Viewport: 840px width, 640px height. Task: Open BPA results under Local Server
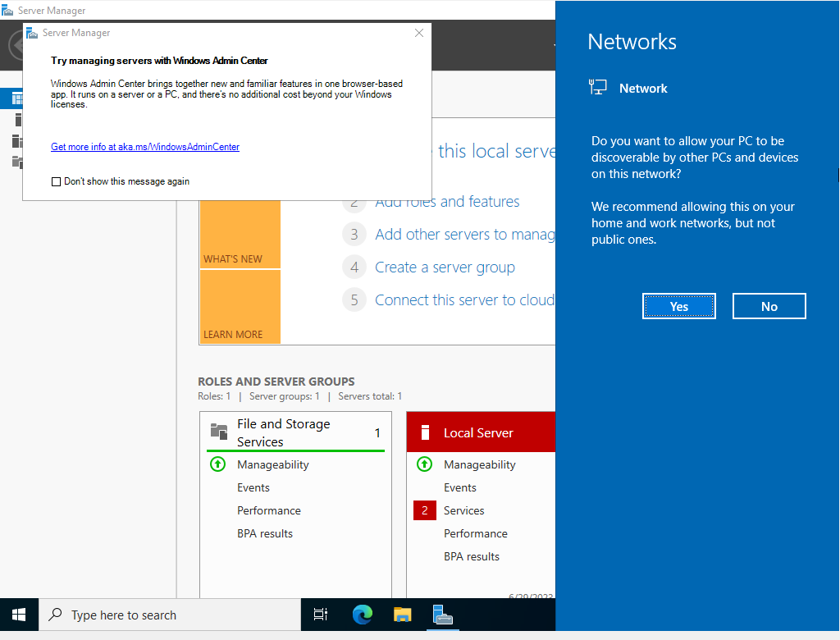[472, 557]
